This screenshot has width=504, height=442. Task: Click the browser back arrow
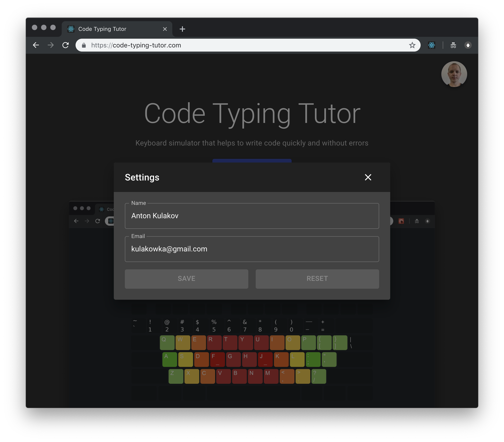36,45
